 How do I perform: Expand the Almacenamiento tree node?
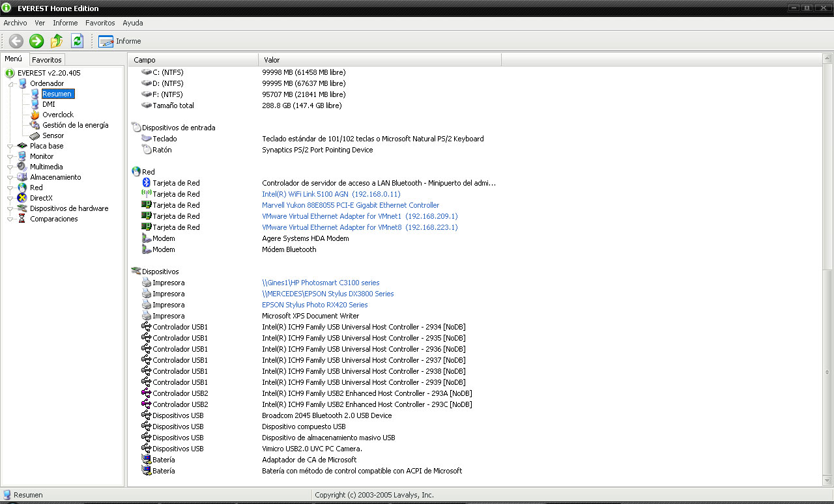click(x=11, y=177)
